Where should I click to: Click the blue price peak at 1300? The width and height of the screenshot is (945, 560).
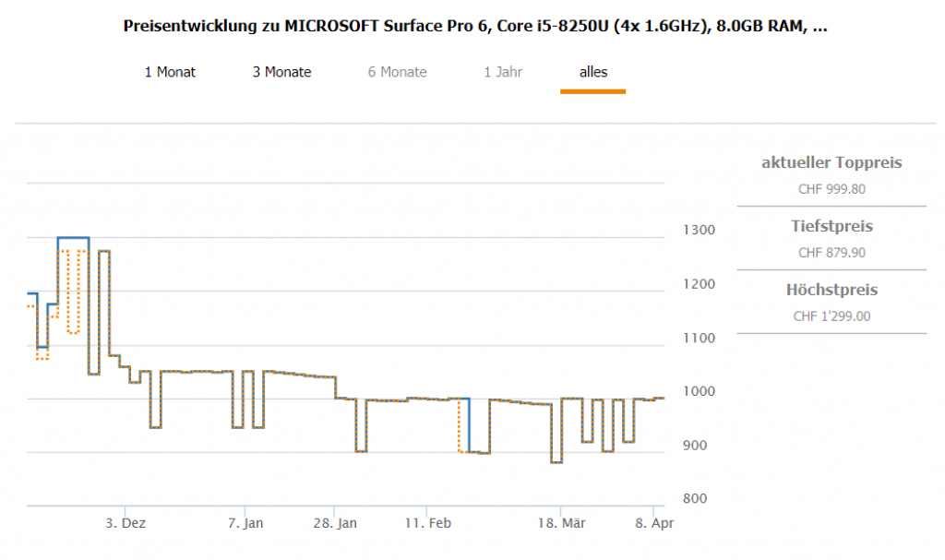74,238
